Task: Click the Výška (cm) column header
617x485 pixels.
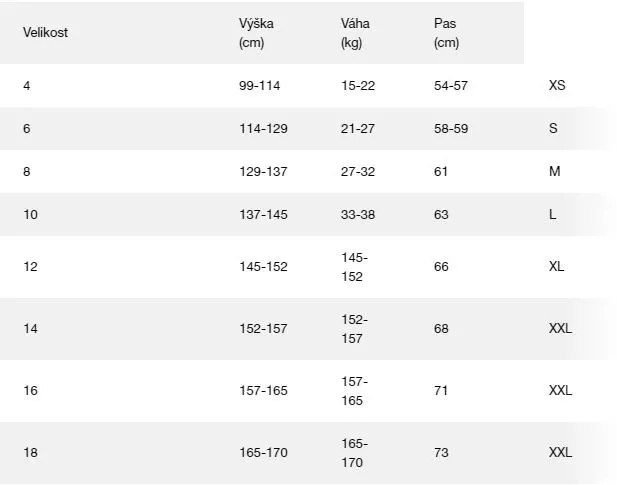Action: [x=250, y=32]
